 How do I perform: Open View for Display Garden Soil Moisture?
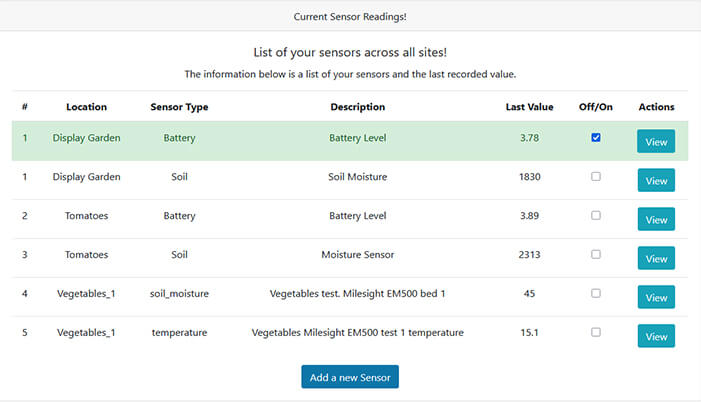[656, 181]
